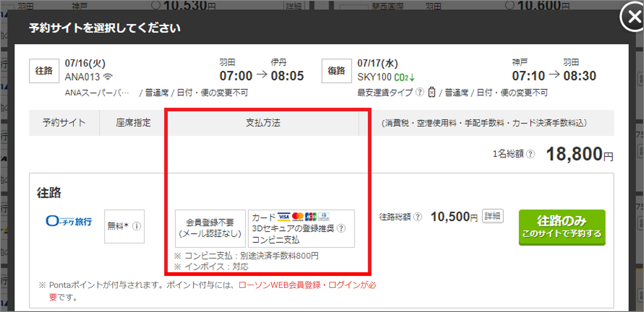This screenshot has width=644, height=312.
Task: Click the Wi-Fi icon beside ANA013
Action: pyautogui.click(x=108, y=77)
